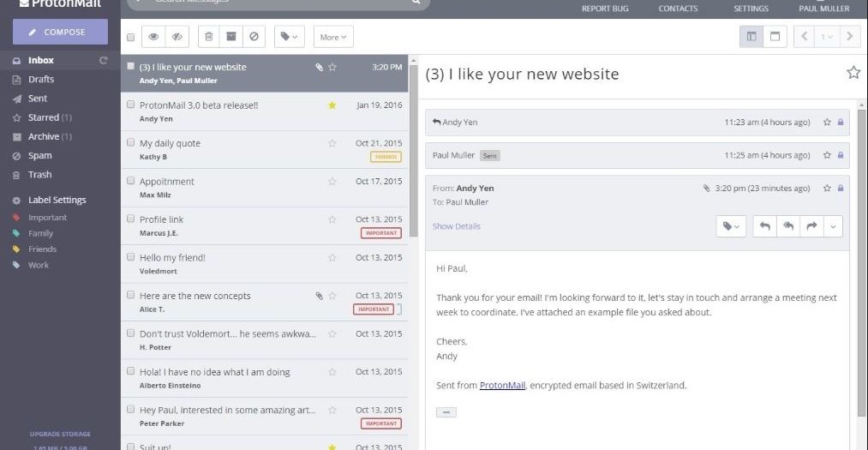This screenshot has width=868, height=450.
Task: Check the 'Profile link' message checkbox
Action: pyautogui.click(x=130, y=219)
